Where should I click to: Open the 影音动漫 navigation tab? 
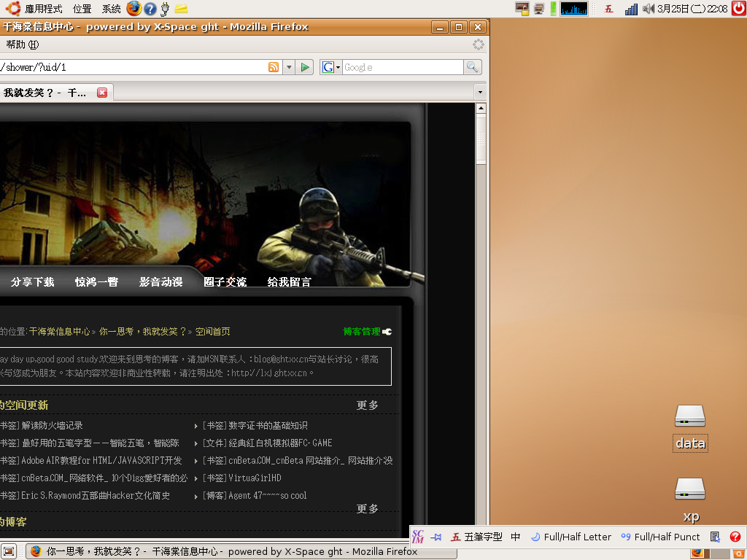point(161,282)
